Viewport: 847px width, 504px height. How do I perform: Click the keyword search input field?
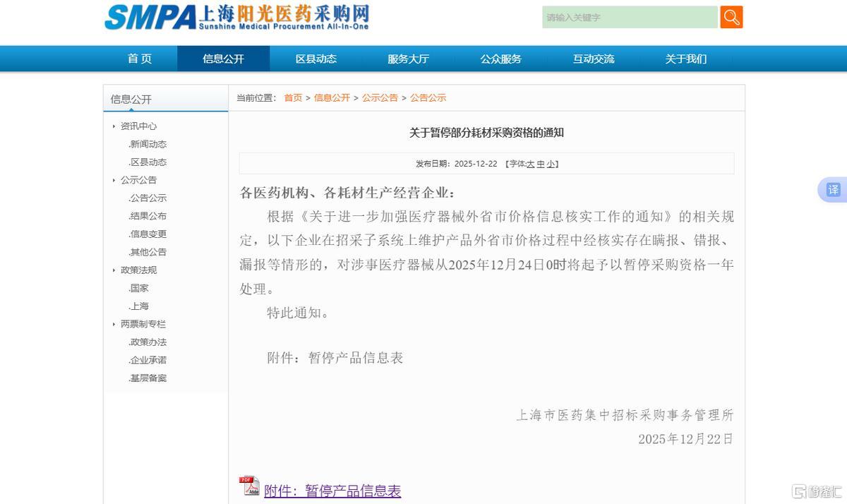(x=630, y=17)
